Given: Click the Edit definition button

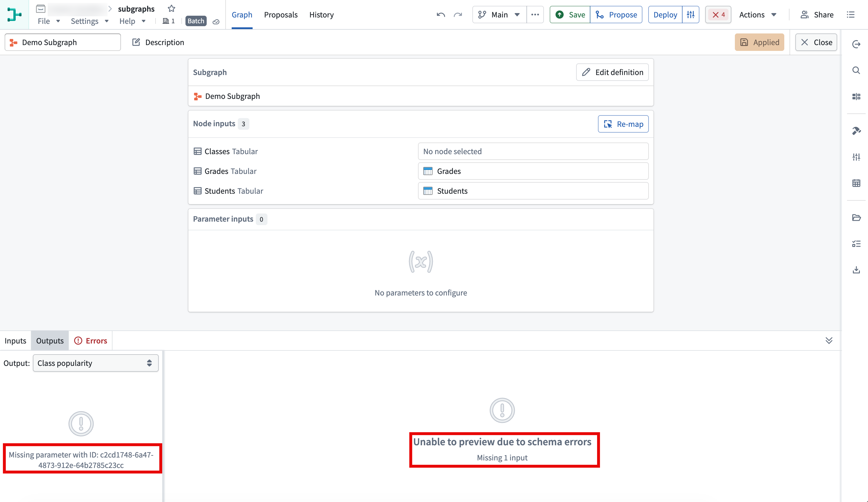Looking at the screenshot, I should [x=612, y=72].
